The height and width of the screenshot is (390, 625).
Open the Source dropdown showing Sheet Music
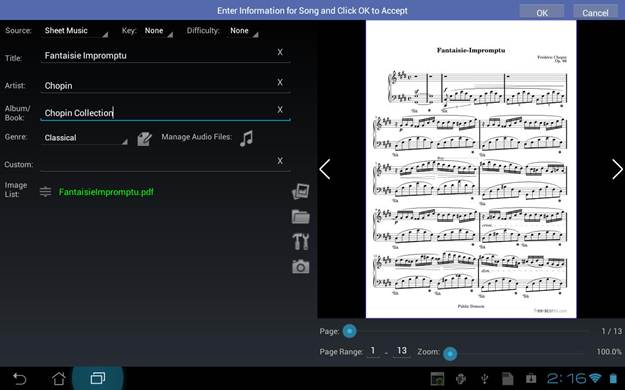point(75,31)
